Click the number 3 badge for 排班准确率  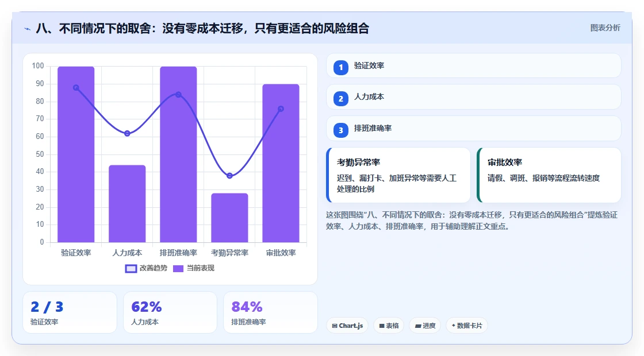(x=340, y=130)
